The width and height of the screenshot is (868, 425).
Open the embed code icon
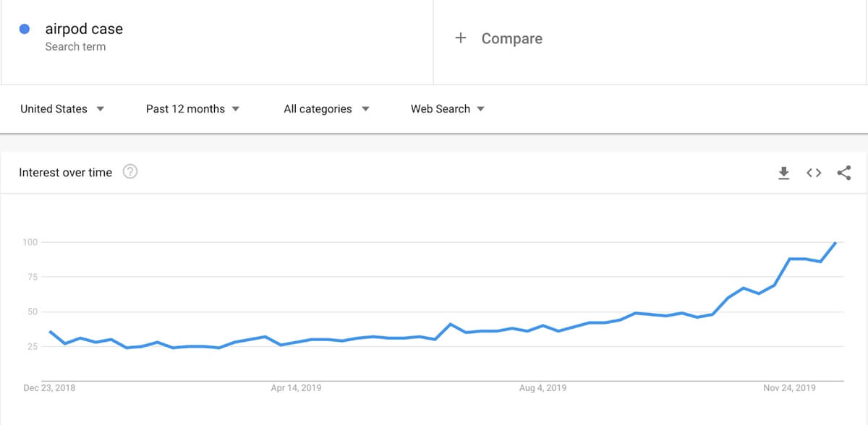coord(814,173)
